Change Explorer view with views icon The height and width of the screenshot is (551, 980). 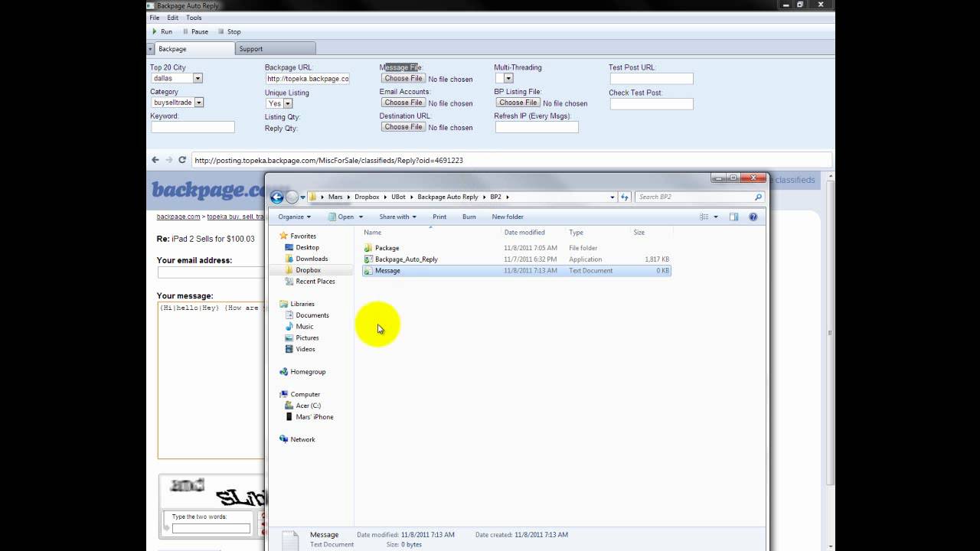[704, 217]
